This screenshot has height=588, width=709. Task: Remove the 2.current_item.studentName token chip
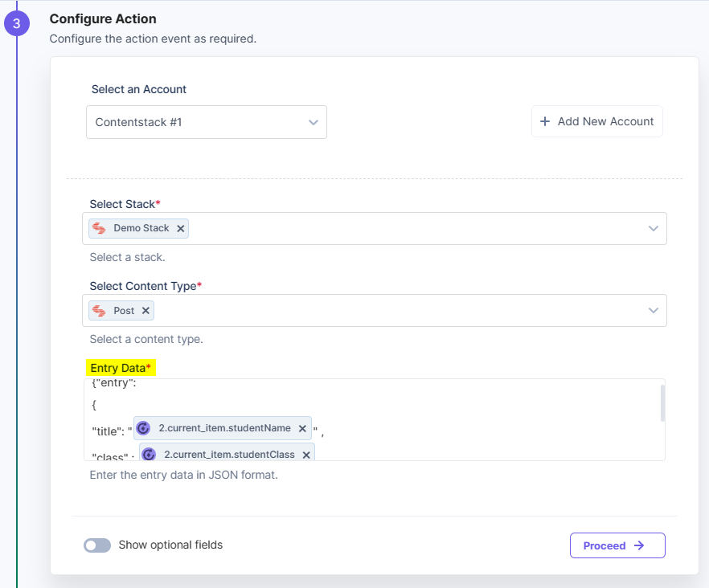(302, 428)
